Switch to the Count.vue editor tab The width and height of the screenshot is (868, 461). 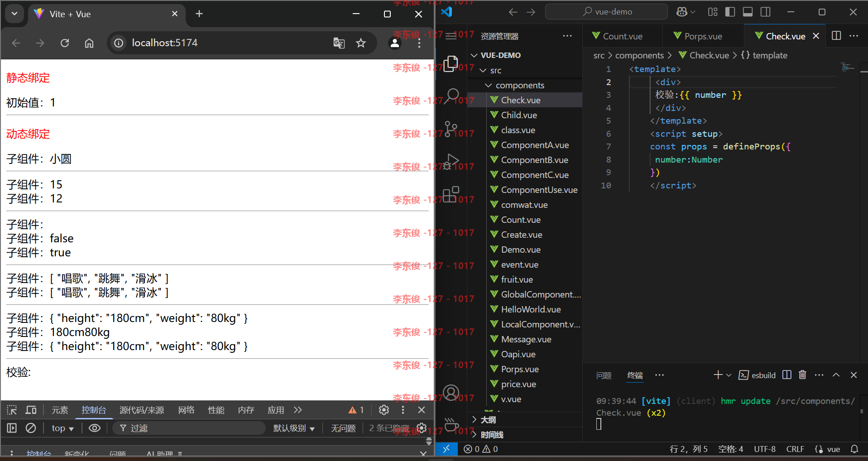click(622, 36)
